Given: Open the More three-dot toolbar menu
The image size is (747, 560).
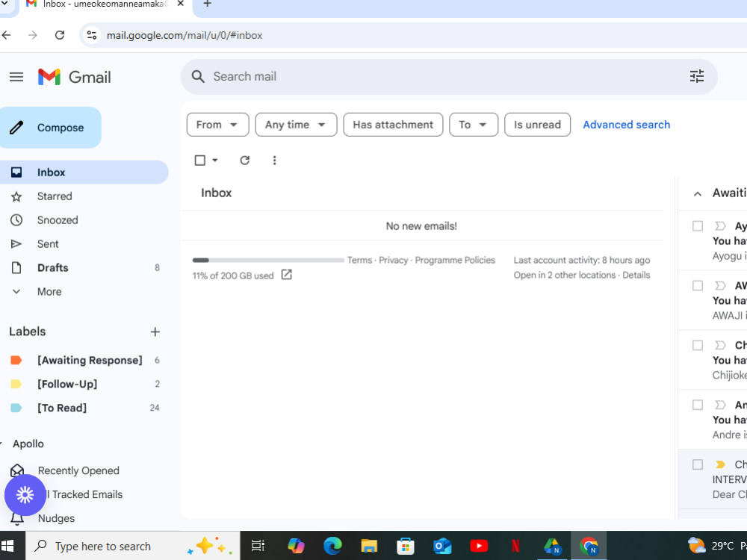Looking at the screenshot, I should (274, 161).
